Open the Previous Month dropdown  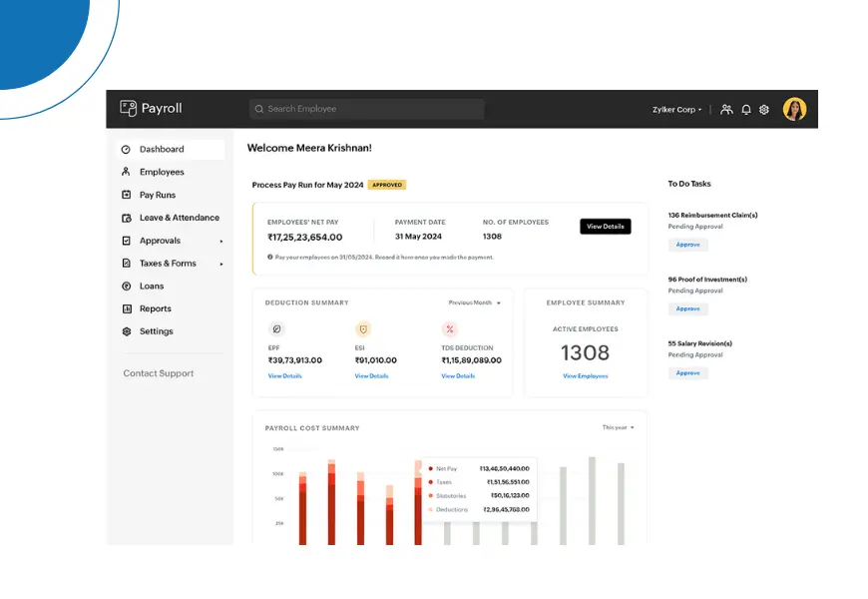click(x=475, y=302)
